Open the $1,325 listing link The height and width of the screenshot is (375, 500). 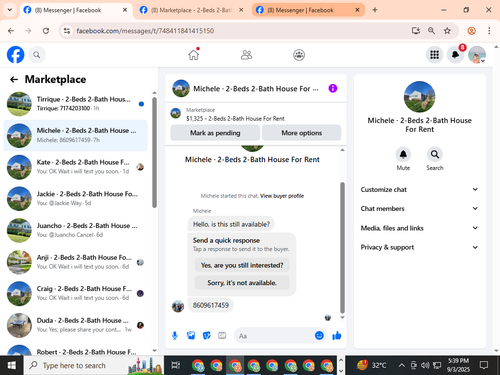coord(235,119)
